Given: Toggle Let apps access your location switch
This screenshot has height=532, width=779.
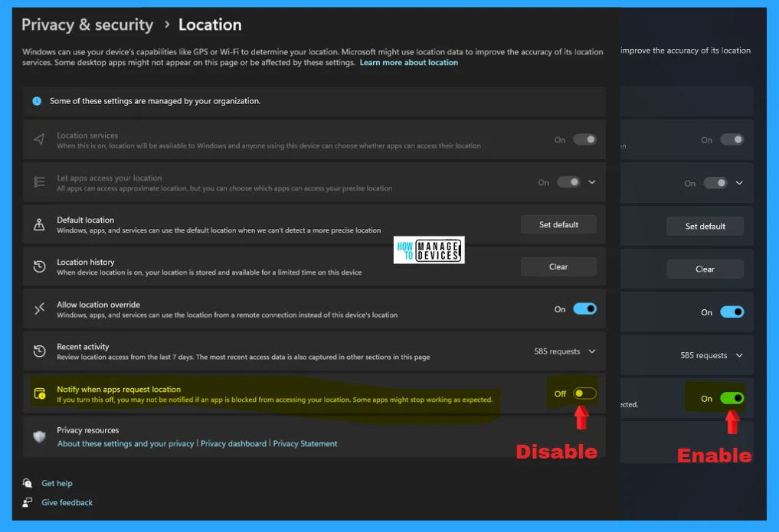Looking at the screenshot, I should [568, 182].
